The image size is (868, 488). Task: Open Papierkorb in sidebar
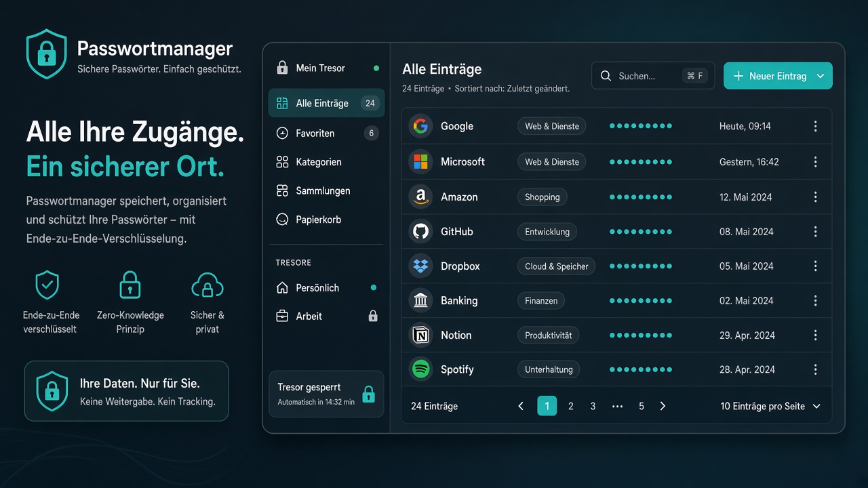[x=326, y=220]
